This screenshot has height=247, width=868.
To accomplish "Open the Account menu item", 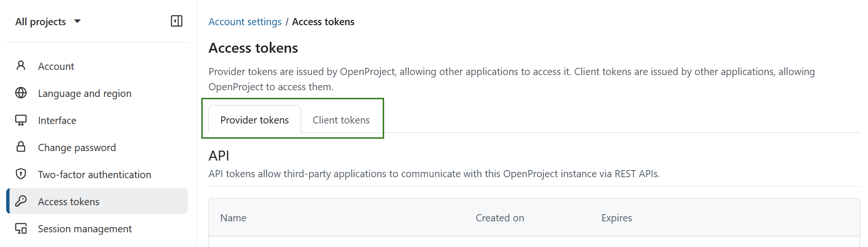I will (x=56, y=66).
